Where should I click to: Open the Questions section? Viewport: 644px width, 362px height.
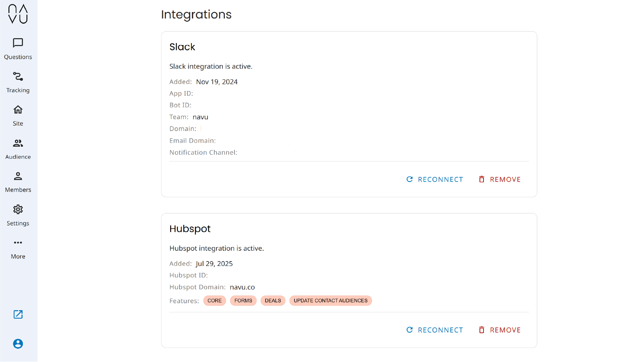(x=18, y=49)
